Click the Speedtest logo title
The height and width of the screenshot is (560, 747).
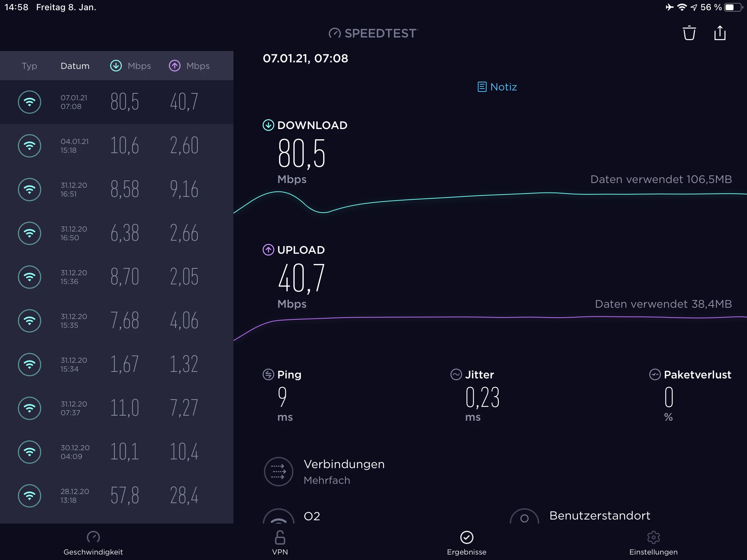(373, 33)
